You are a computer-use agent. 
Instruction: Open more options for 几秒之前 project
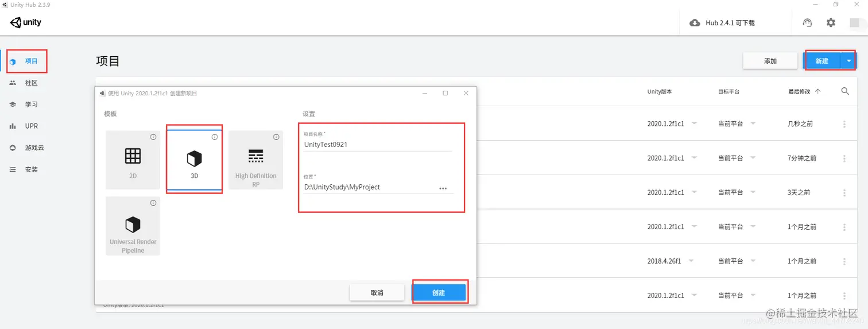(x=844, y=124)
